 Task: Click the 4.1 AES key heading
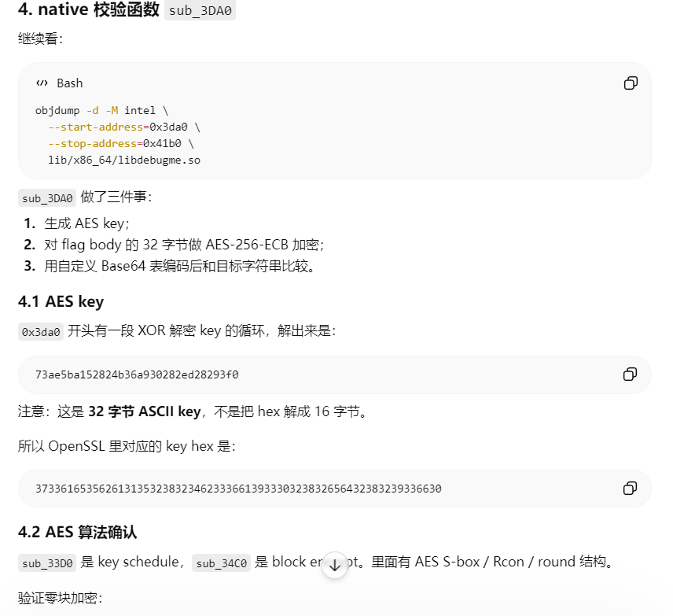(61, 301)
